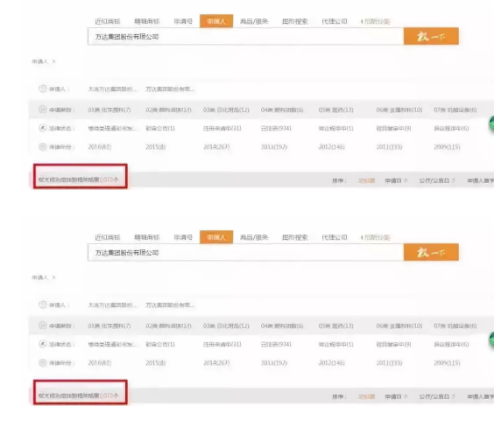Select the orange 申请人 tab in the upper panel
This screenshot has width=497, height=425.
pyautogui.click(x=216, y=21)
